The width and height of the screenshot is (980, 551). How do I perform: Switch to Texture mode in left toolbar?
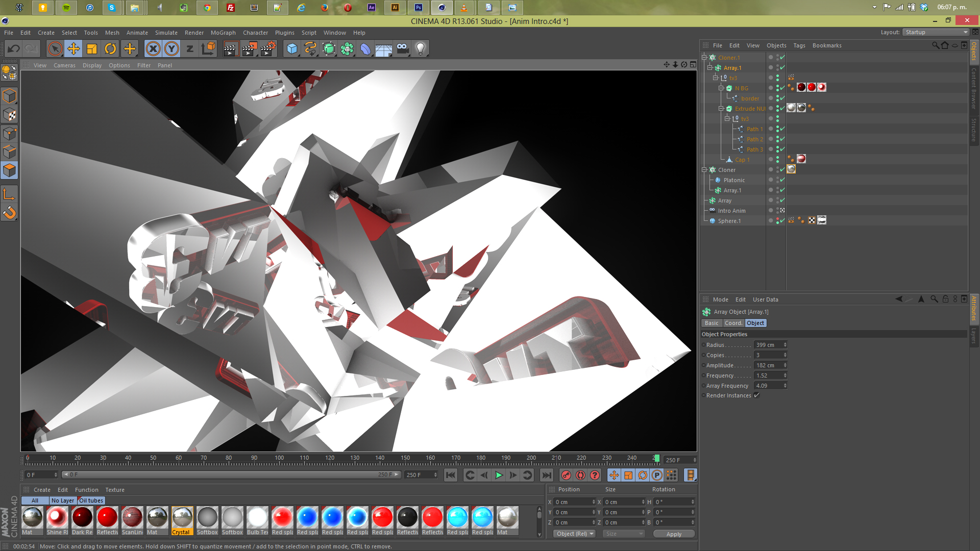click(x=10, y=115)
